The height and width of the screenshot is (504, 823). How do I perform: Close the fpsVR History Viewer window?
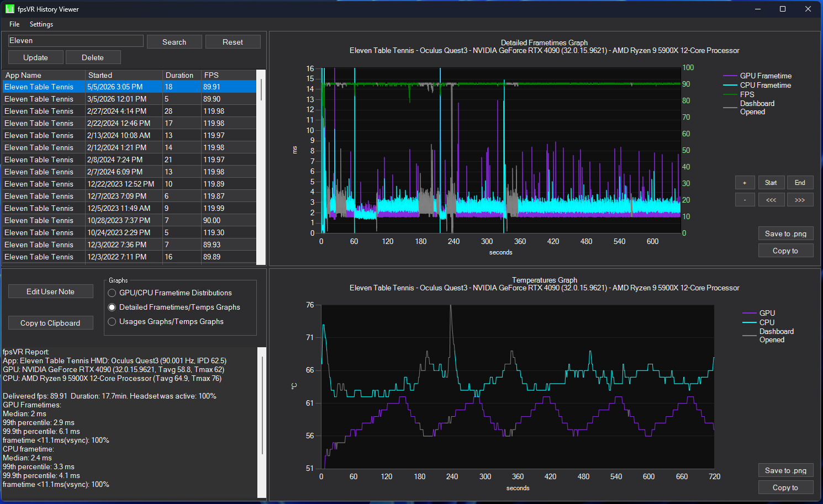[x=808, y=9]
